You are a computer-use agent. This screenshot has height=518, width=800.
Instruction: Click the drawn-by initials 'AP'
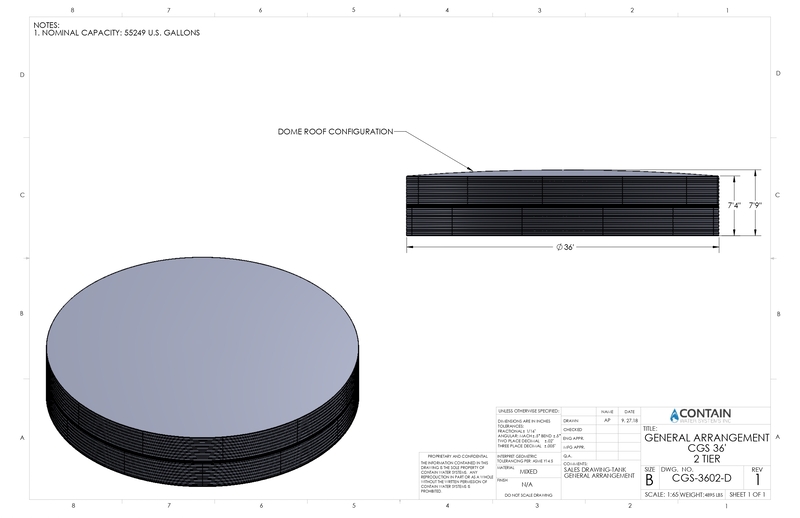[x=607, y=420]
